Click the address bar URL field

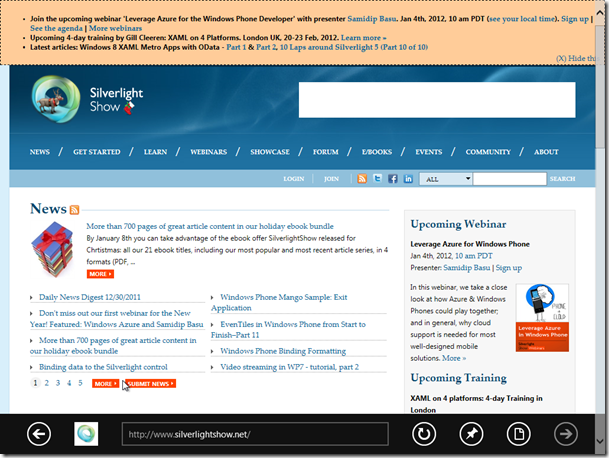(255, 434)
